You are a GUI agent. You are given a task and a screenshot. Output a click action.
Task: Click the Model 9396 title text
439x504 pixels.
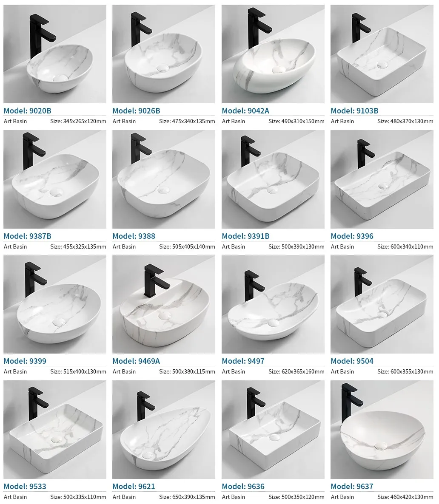coord(352,236)
